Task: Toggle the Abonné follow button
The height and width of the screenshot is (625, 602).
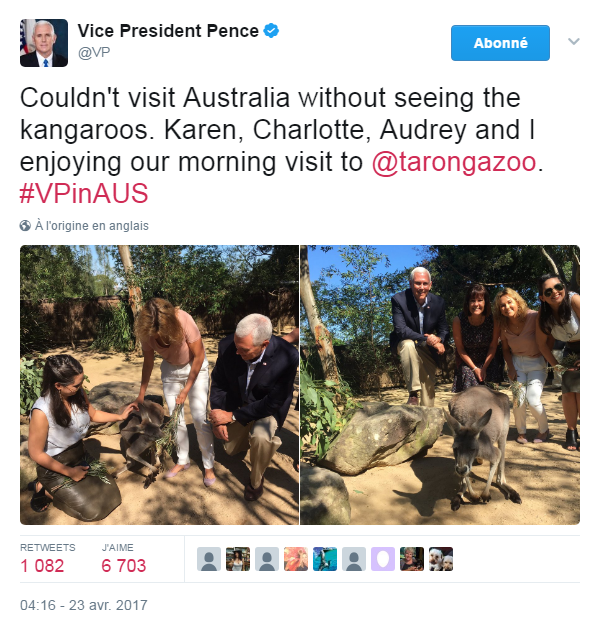Action: coord(500,43)
